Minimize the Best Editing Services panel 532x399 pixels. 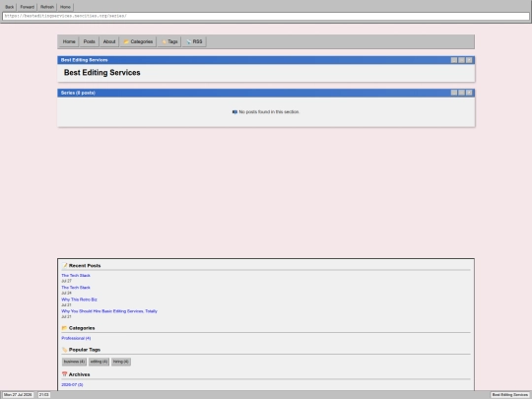(x=454, y=60)
